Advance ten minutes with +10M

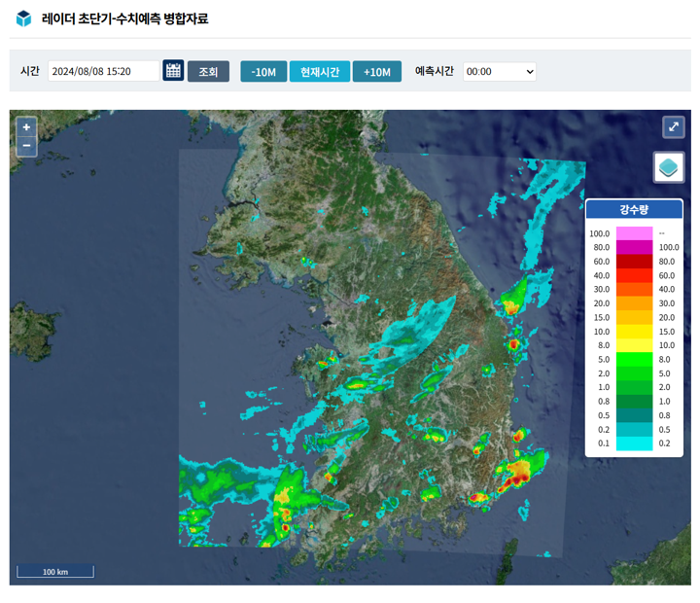click(x=376, y=71)
